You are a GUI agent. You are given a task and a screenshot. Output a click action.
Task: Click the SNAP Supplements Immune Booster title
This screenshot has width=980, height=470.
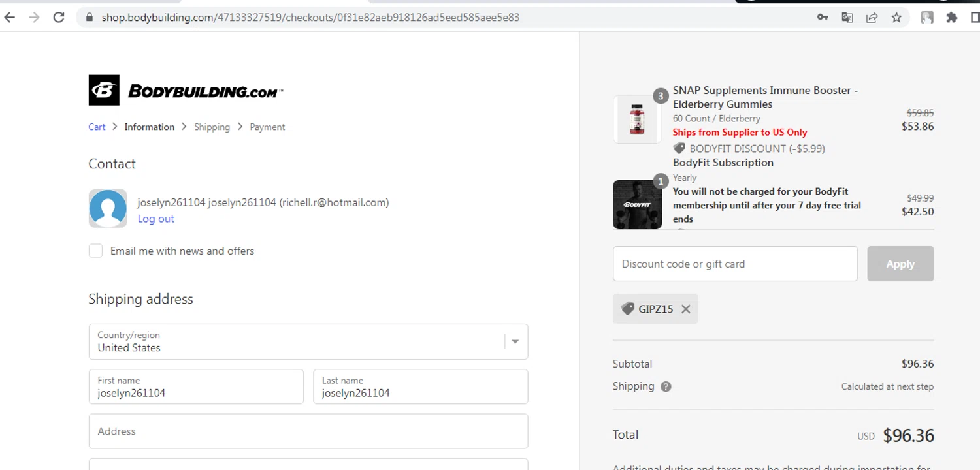[x=765, y=97]
